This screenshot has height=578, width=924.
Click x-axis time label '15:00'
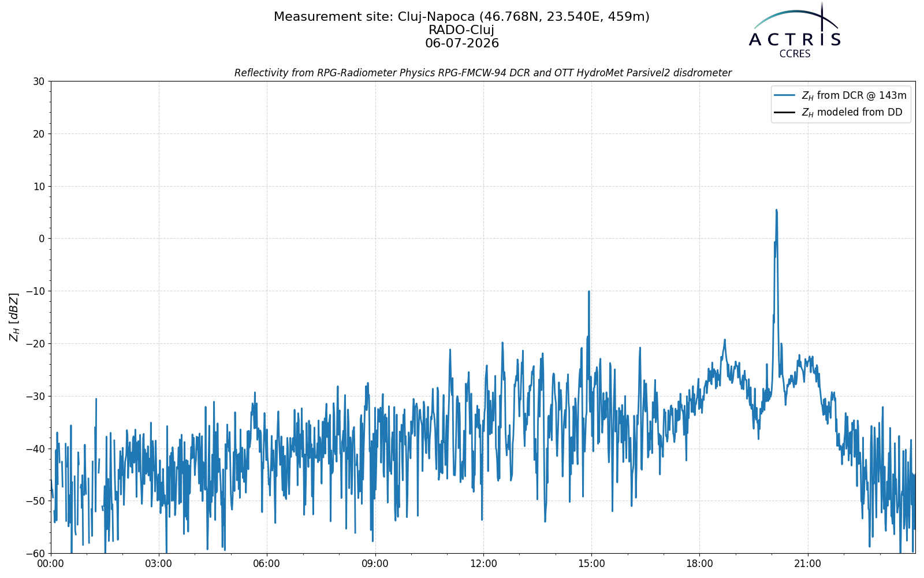coord(591,564)
